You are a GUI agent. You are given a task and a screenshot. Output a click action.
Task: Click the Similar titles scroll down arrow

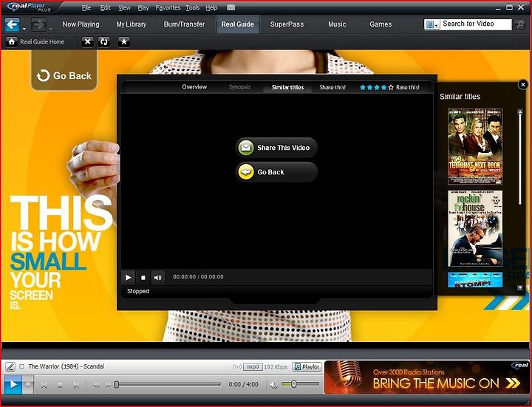click(x=519, y=287)
